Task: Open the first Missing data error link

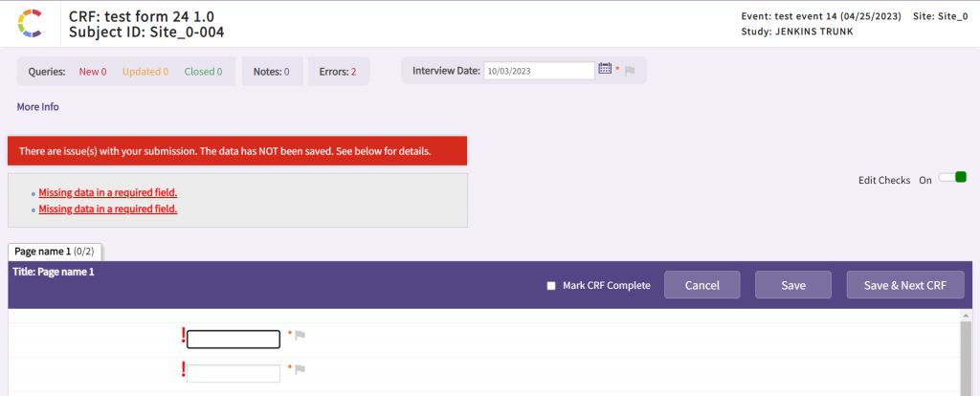Action: [108, 192]
